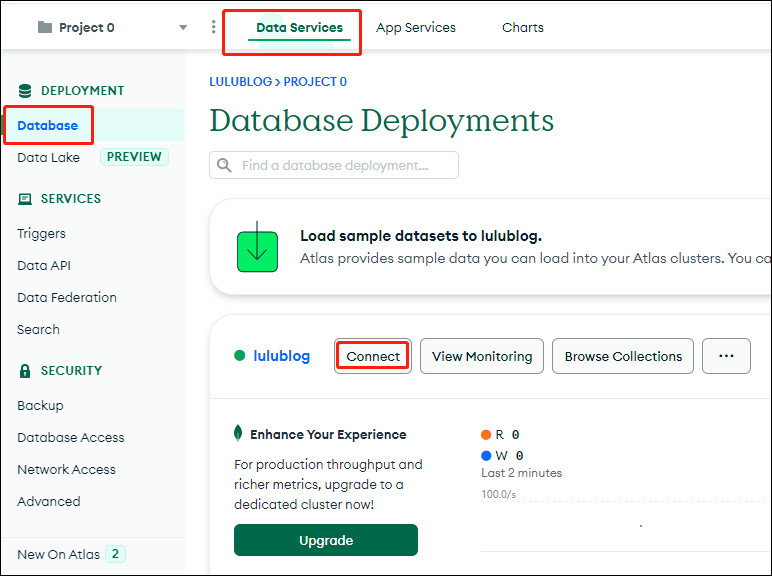Click the PREVIEW badge next to Data Lake
Screen dimensions: 772x576
pos(134,157)
